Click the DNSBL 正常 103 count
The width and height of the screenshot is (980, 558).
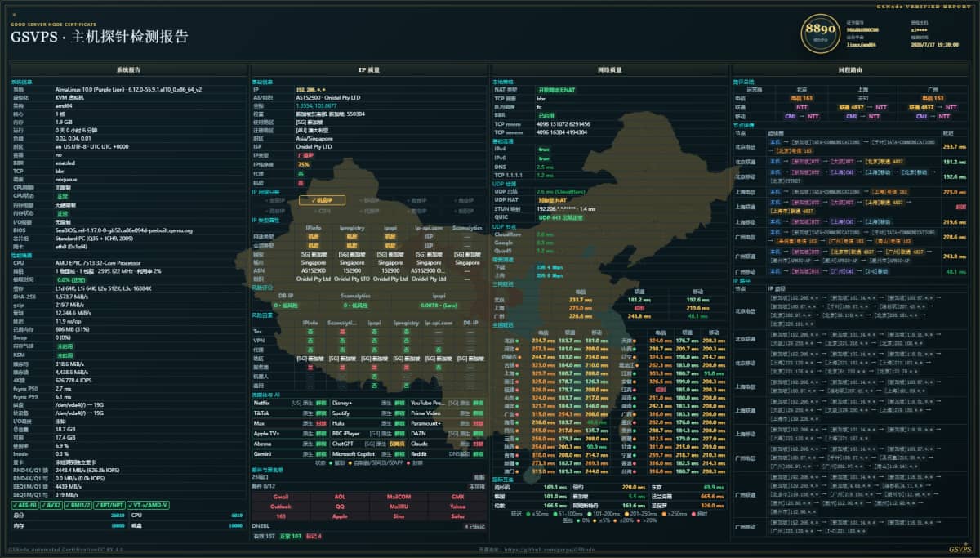pos(290,536)
